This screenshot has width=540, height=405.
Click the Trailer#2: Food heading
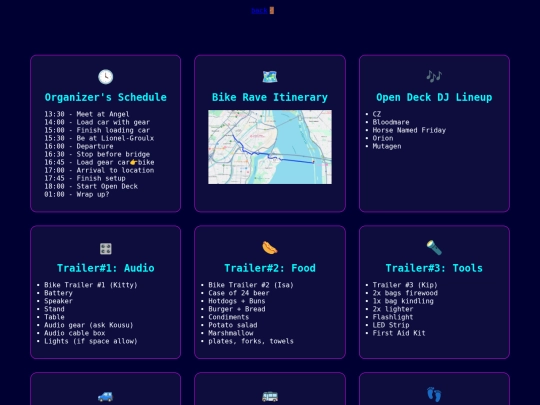(270, 268)
